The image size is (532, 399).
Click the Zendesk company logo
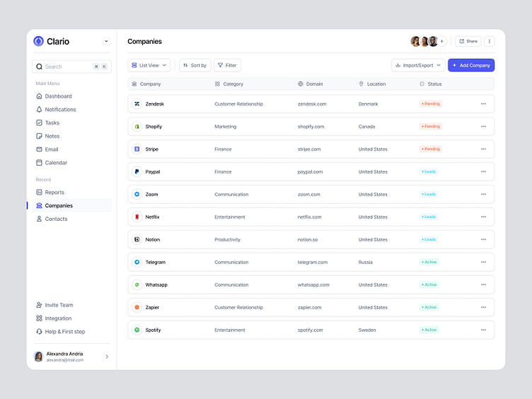point(137,104)
